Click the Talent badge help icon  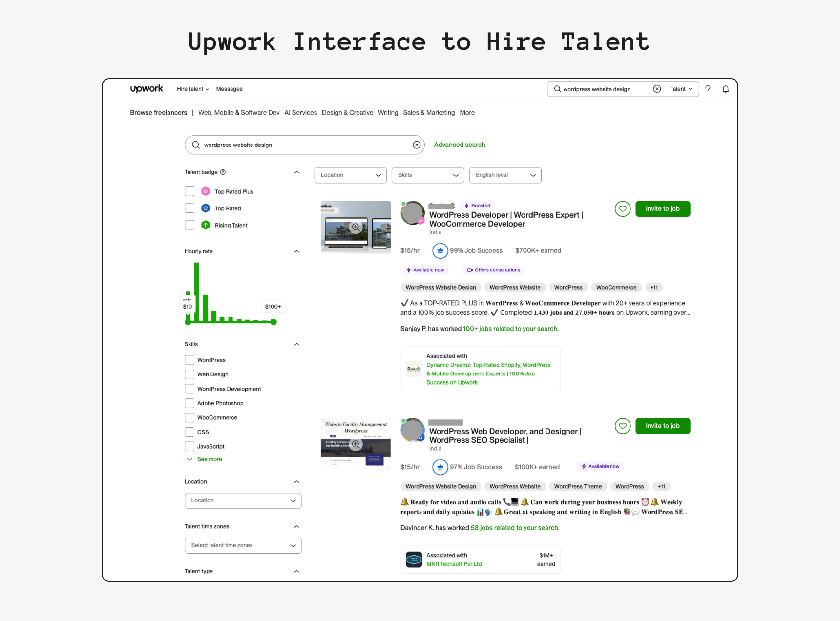223,172
